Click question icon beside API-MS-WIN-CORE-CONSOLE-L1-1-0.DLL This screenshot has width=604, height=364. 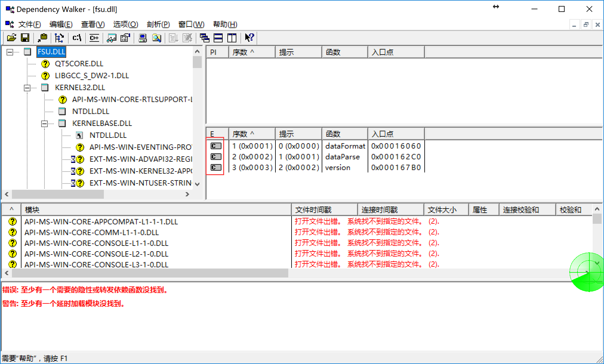[x=13, y=243]
